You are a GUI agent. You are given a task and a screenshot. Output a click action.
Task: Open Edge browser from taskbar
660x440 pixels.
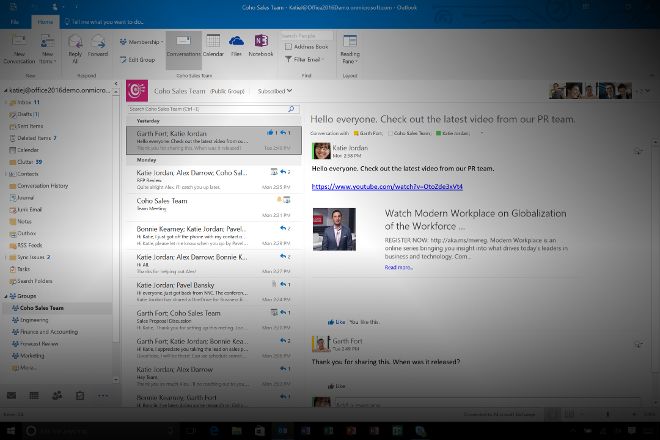(214, 431)
